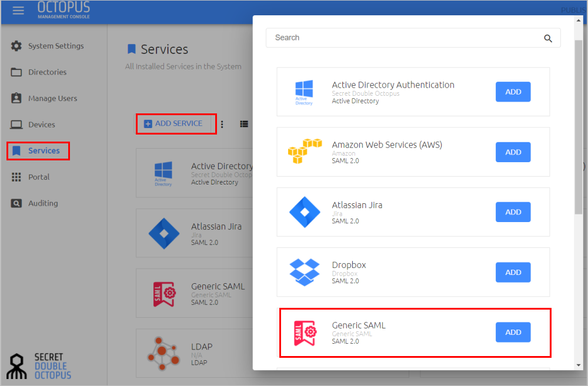The image size is (588, 386).
Task: Click "Amazon Web Services (AWS)" title text
Action: (387, 145)
